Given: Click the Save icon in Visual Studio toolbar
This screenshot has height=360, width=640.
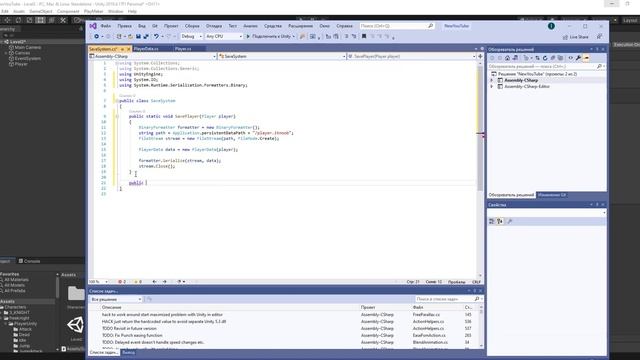Looking at the screenshot, I should point(138,36).
